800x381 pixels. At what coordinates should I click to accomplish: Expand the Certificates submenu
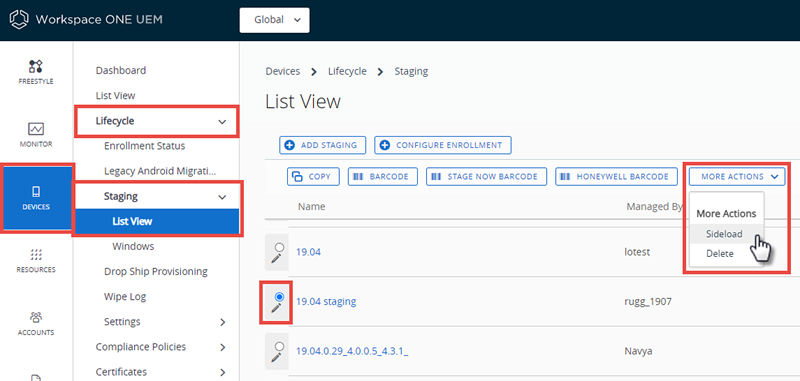(222, 372)
